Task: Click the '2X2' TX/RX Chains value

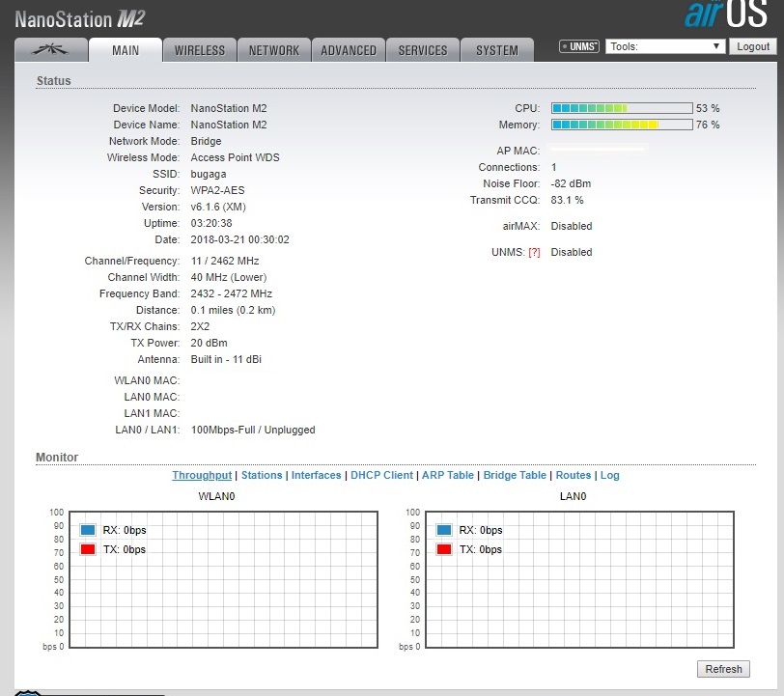Action: [200, 326]
